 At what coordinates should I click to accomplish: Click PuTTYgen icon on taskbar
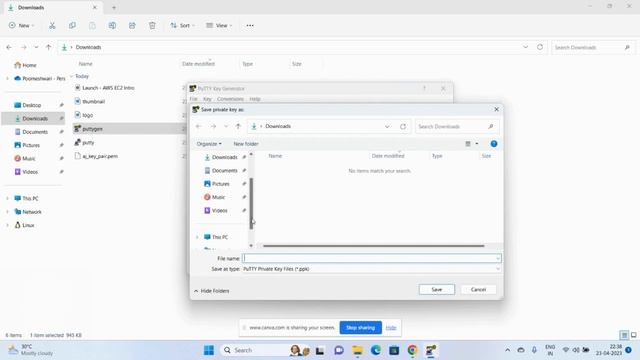point(431,350)
